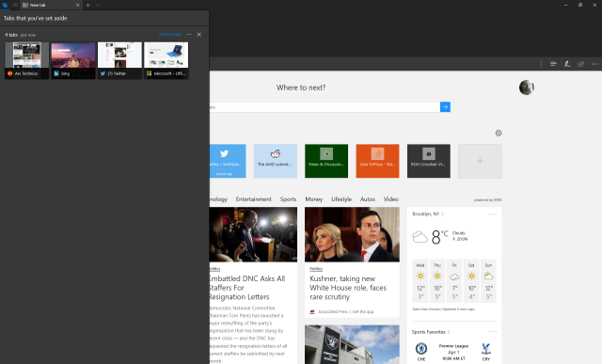Open the Twitter top site tile
Image resolution: width=602 pixels, height=364 pixels.
click(228, 161)
